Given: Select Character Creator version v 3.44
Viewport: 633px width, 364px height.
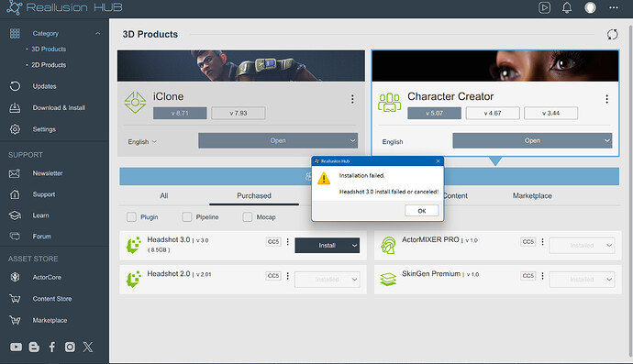Looking at the screenshot, I should point(550,113).
